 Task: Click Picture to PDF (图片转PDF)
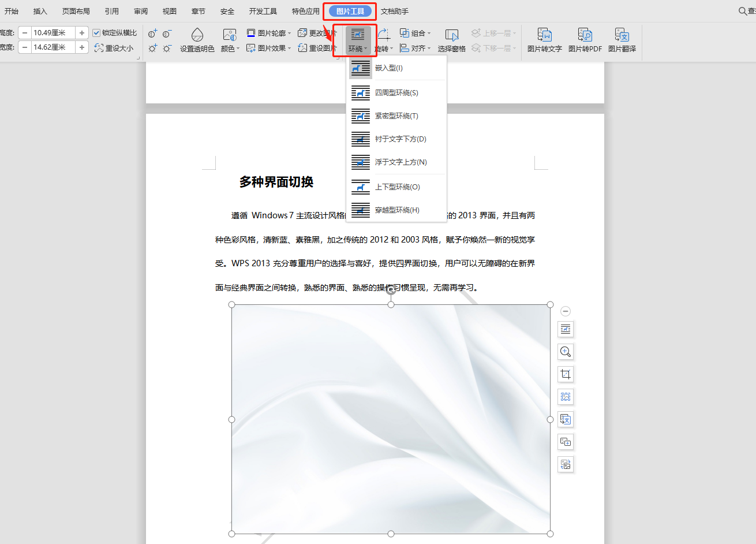coord(585,40)
